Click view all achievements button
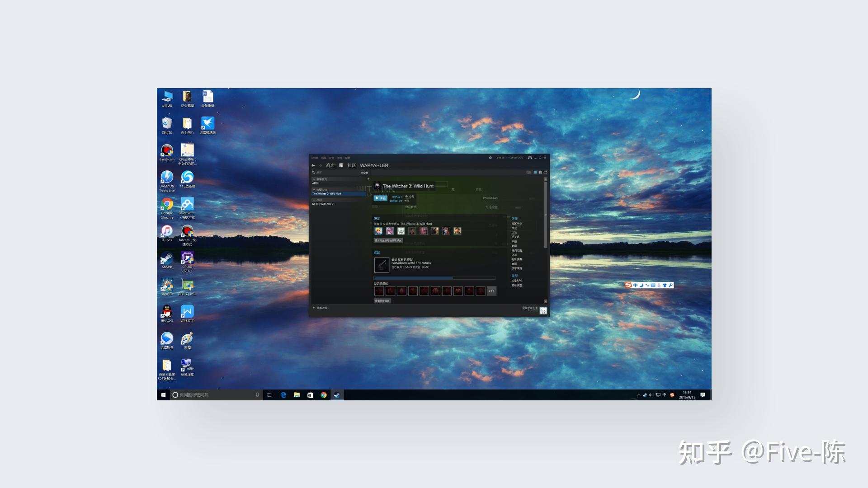 [382, 301]
